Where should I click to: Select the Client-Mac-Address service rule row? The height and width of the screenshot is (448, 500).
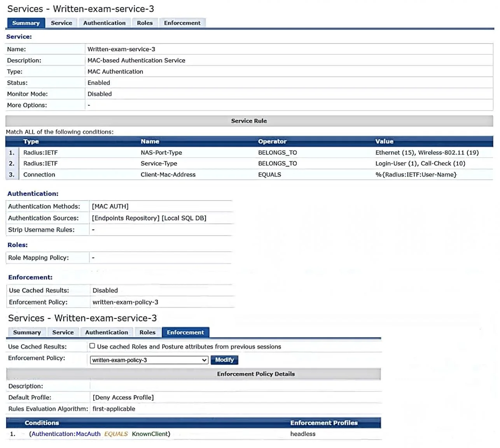pos(249,175)
